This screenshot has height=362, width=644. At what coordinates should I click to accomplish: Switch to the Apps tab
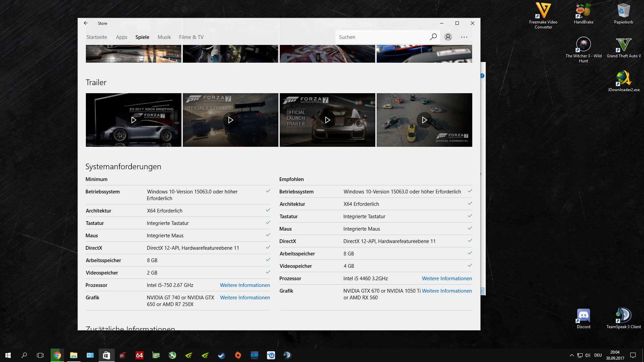click(x=121, y=37)
